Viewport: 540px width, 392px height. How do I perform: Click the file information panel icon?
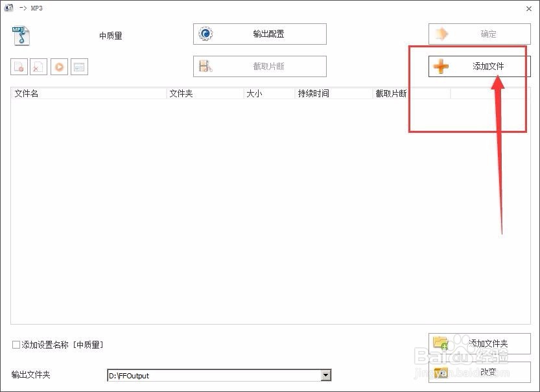pyautogui.click(x=79, y=67)
